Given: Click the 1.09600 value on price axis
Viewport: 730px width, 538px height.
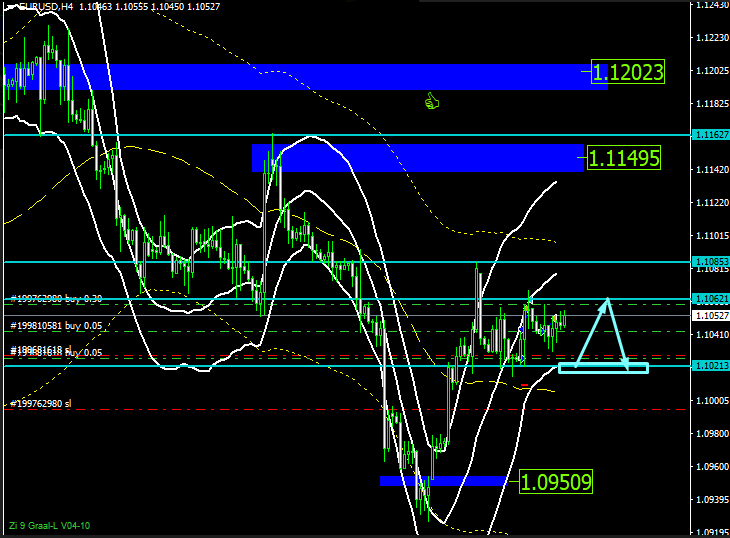Looking at the screenshot, I should coord(712,466).
